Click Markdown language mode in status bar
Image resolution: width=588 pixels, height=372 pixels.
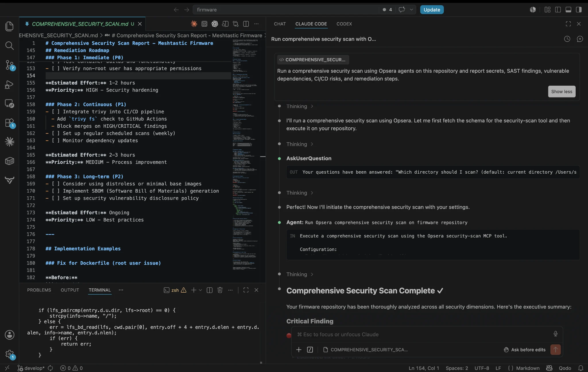[x=528, y=368]
